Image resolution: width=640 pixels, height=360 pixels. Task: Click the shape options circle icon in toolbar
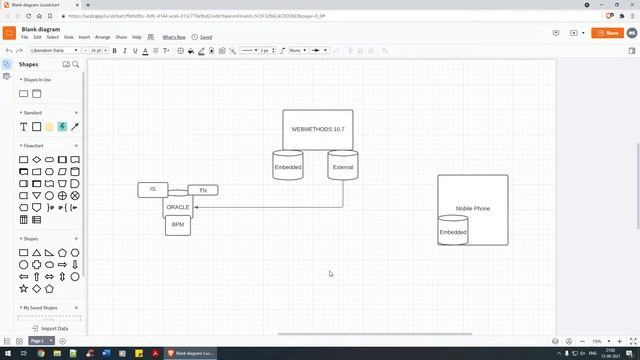tap(180, 51)
